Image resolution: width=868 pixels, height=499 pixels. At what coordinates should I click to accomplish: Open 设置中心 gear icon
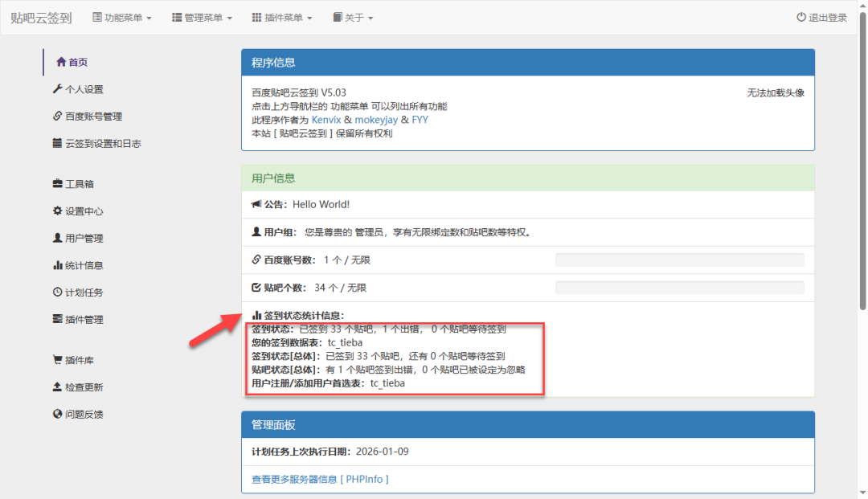coord(57,211)
